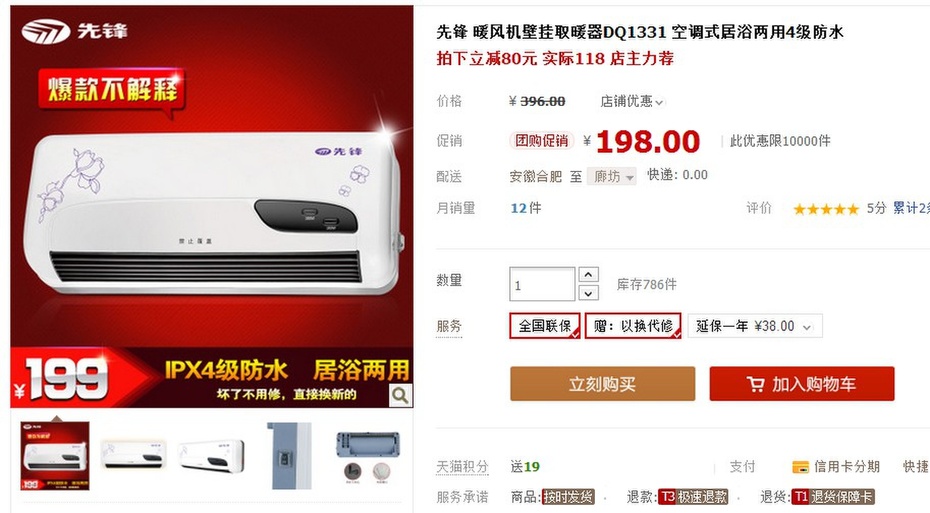Expand the 店铺优惠 dropdown

coord(631,101)
